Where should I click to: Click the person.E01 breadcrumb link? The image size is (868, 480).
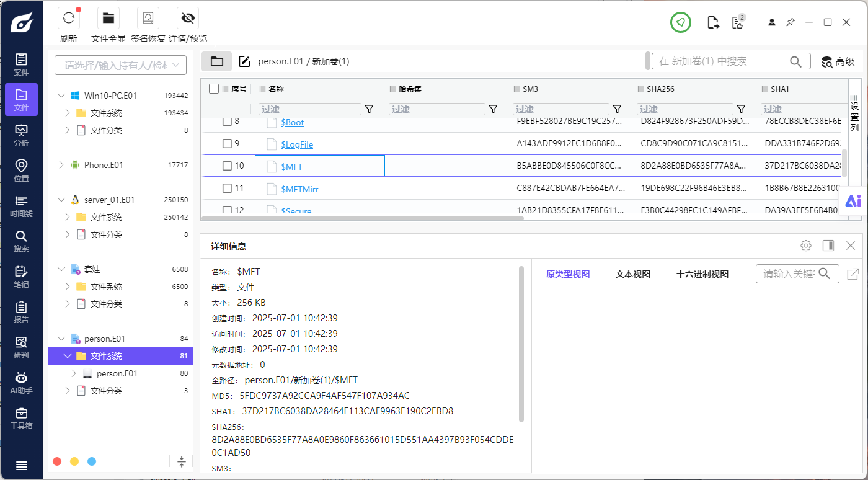(x=281, y=61)
